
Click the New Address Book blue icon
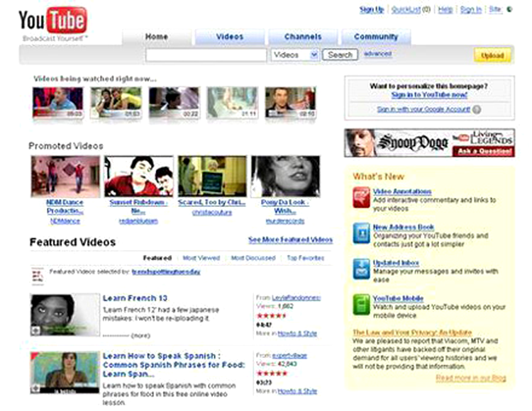pyautogui.click(x=361, y=232)
